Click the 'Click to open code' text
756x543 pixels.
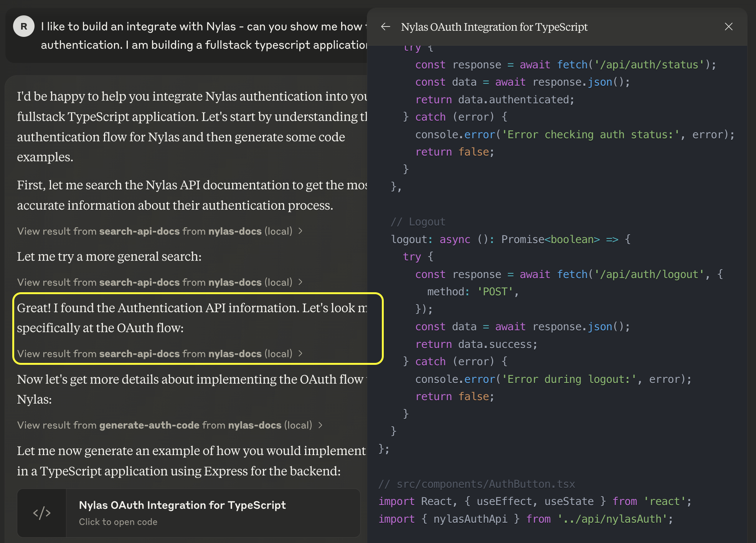click(118, 522)
